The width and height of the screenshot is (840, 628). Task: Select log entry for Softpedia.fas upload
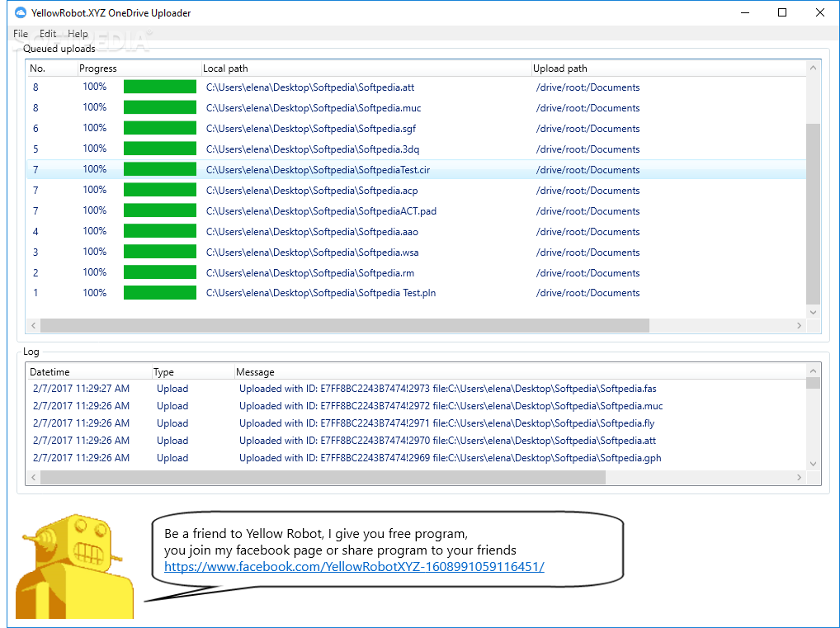[x=416, y=389]
